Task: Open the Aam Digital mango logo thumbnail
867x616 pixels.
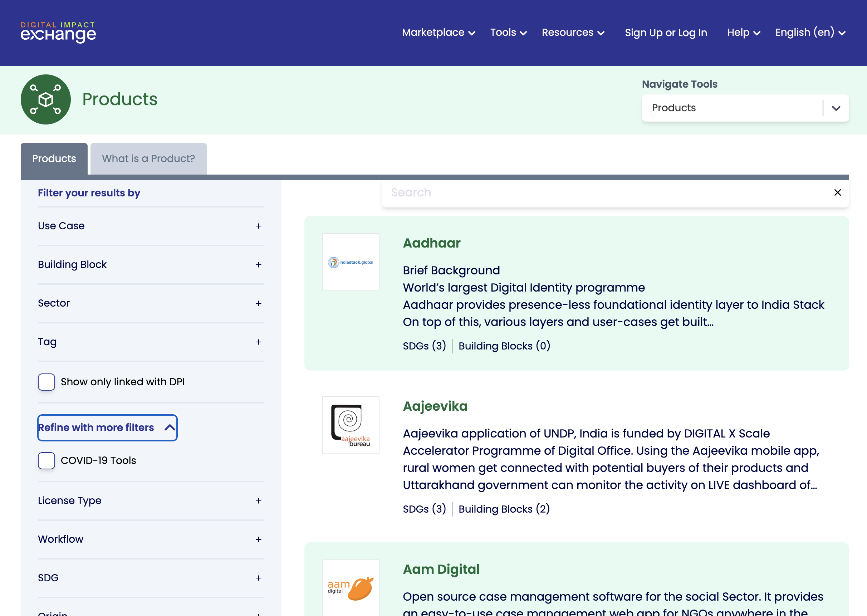Action: click(x=351, y=588)
